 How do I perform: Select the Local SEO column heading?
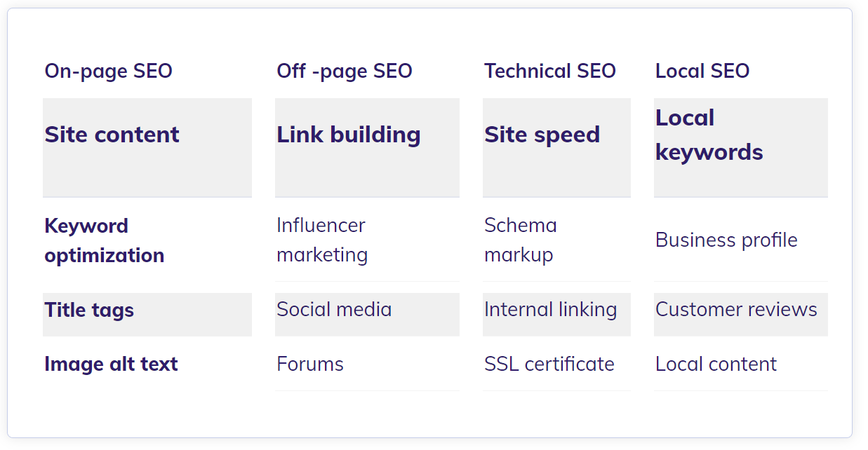702,71
